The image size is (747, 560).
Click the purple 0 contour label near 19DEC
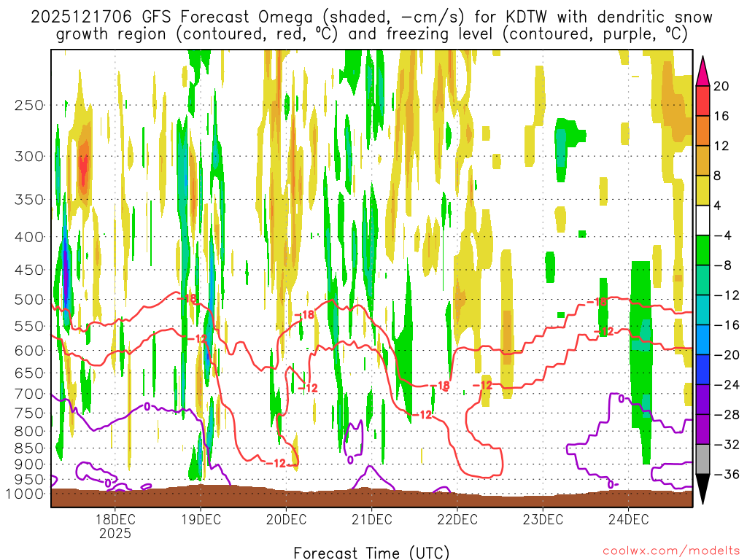coord(147,406)
